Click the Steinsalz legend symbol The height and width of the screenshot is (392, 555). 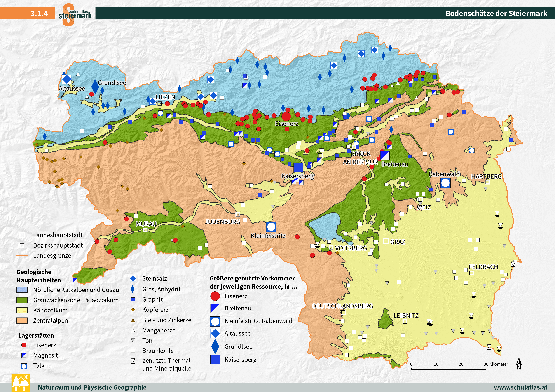point(133,278)
